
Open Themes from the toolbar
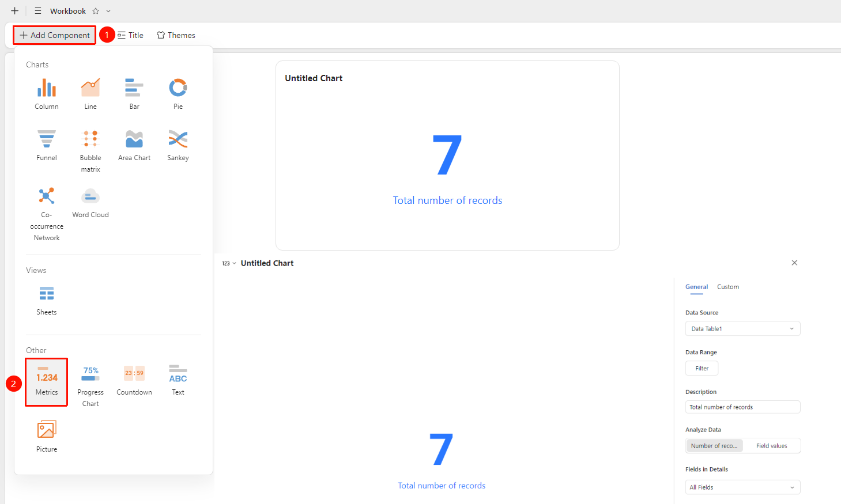176,35
